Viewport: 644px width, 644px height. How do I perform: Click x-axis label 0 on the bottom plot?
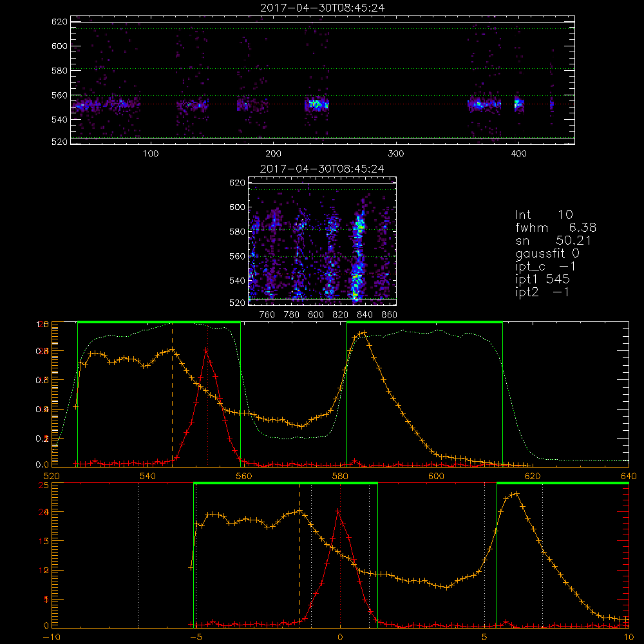340,637
